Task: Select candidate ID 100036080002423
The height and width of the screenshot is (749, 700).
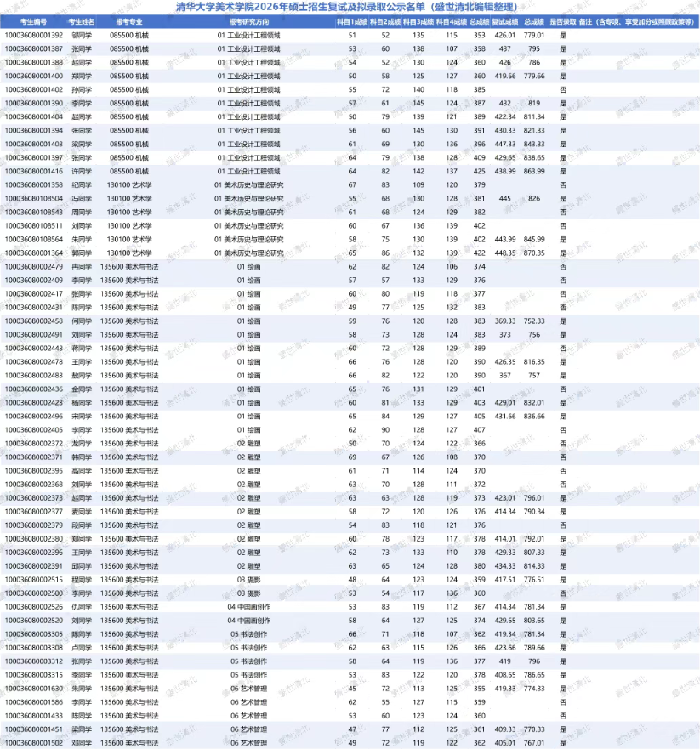Action: [x=33, y=402]
